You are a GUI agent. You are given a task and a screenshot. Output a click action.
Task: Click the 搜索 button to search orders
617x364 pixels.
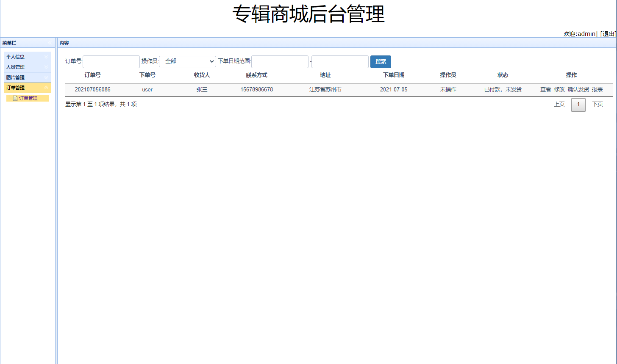pos(380,61)
